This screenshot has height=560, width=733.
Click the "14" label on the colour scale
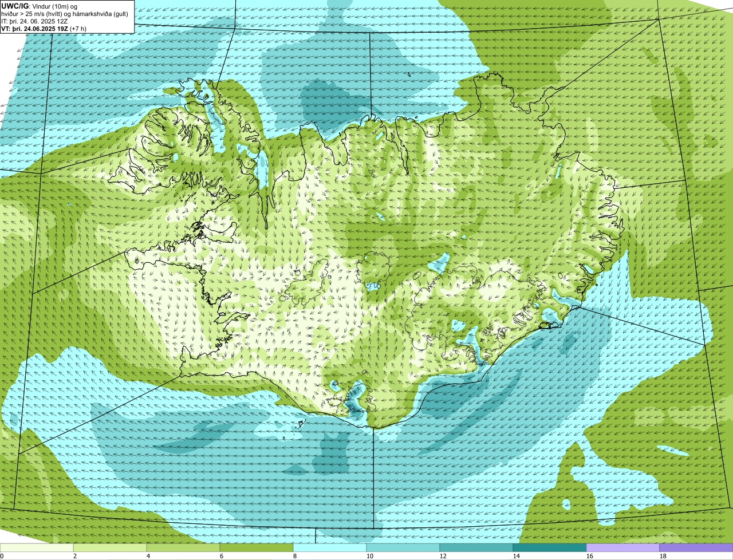[x=517, y=556]
